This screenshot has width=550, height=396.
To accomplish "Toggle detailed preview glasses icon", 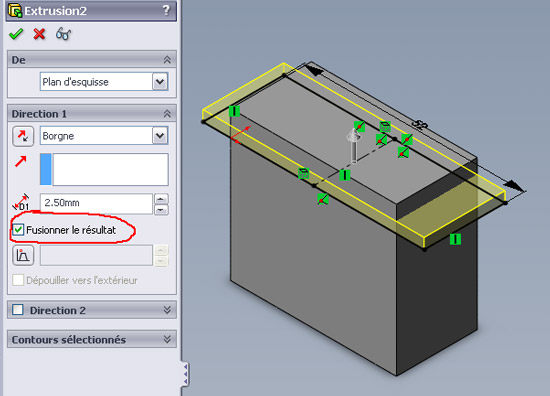I will coord(63,34).
